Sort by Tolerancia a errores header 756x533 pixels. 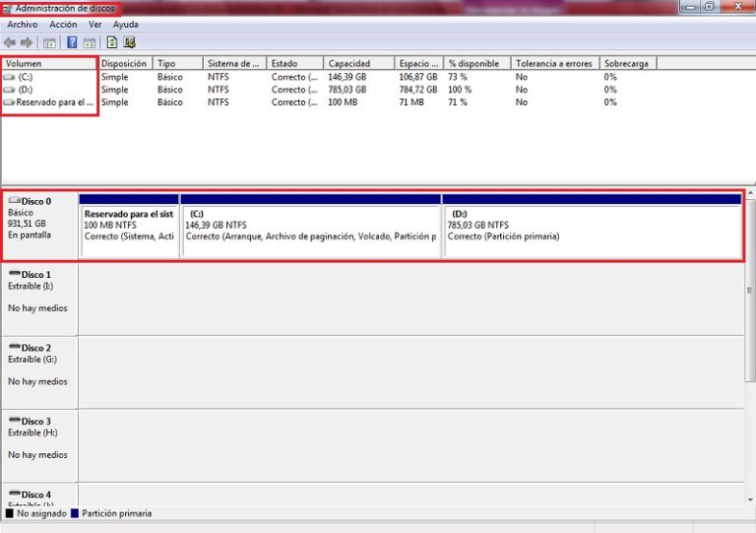coord(555,63)
